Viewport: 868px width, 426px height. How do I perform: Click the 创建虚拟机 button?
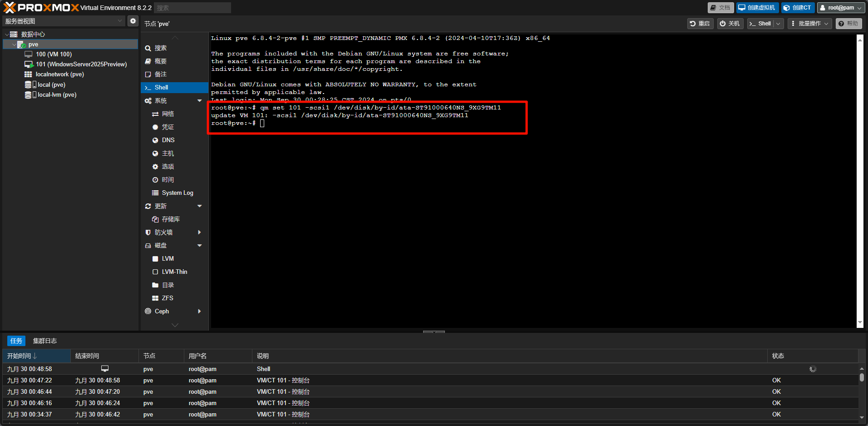point(757,8)
